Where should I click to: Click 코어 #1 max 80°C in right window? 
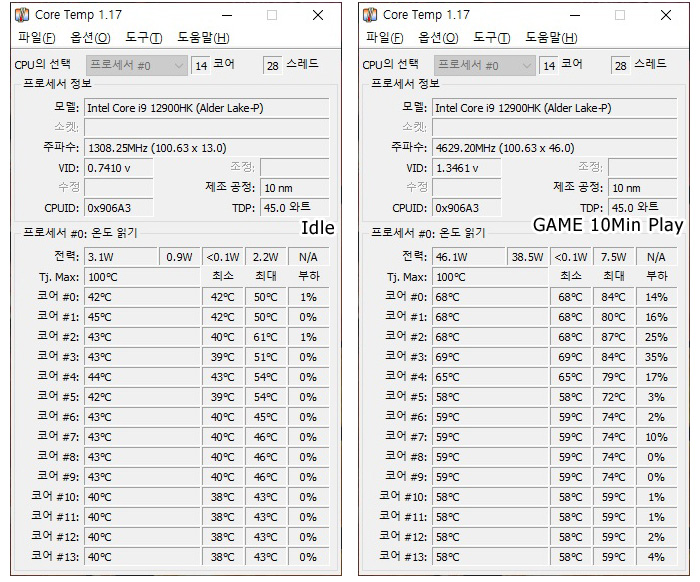point(613,317)
